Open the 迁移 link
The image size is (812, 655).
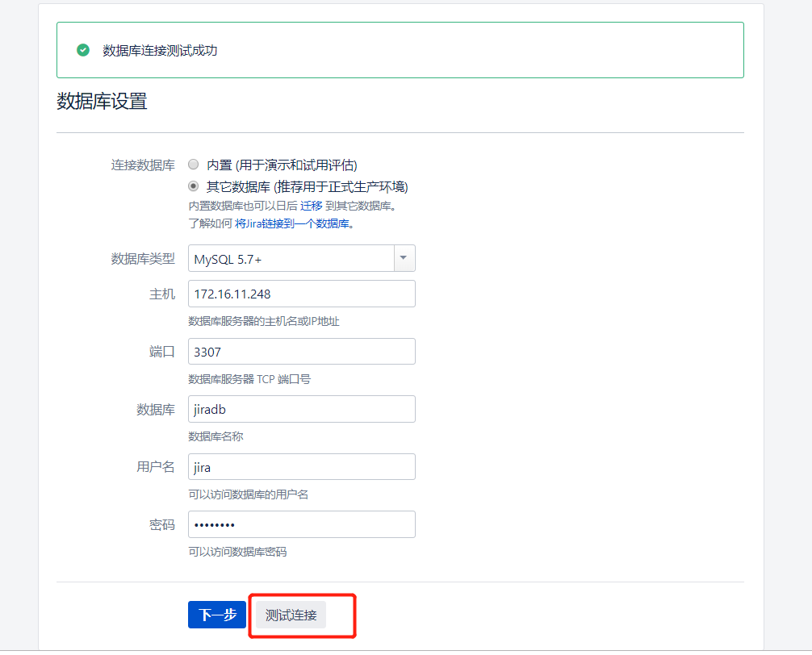click(x=312, y=206)
